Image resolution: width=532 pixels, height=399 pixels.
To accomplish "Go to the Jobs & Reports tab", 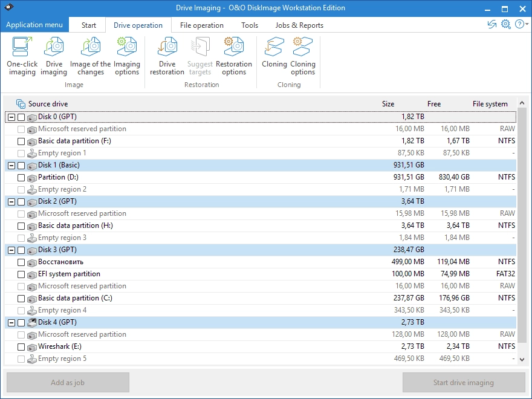I will (x=299, y=25).
